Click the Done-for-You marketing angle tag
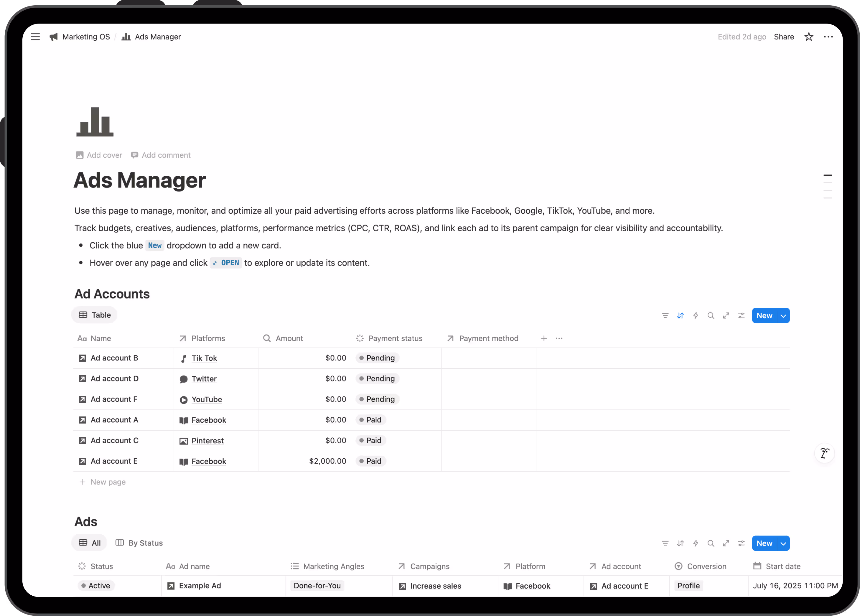 [x=317, y=586]
